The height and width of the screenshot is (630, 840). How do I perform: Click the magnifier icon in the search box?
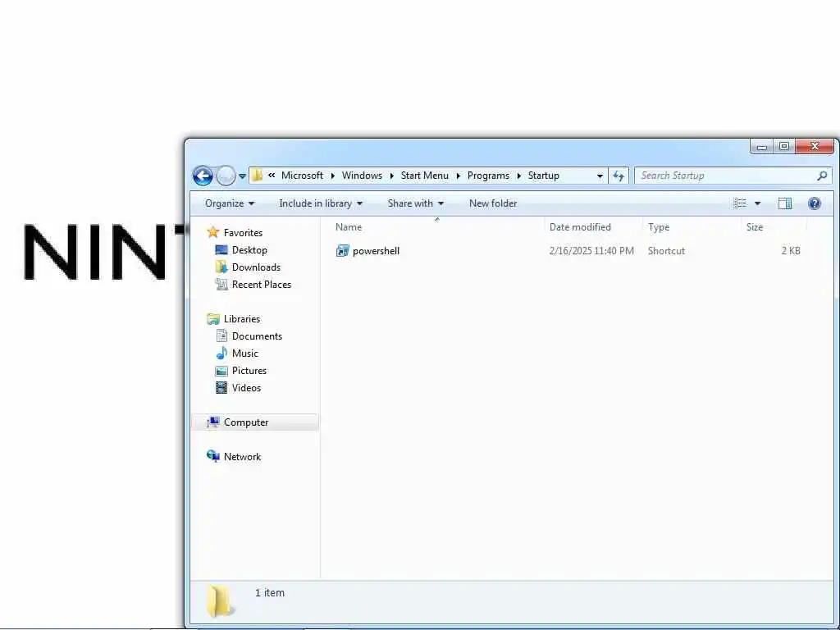click(822, 176)
